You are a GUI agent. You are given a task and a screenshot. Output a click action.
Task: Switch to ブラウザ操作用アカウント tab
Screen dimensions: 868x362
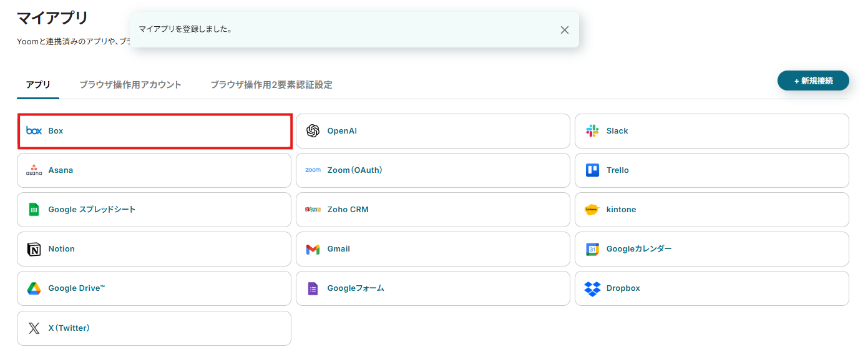pos(130,85)
